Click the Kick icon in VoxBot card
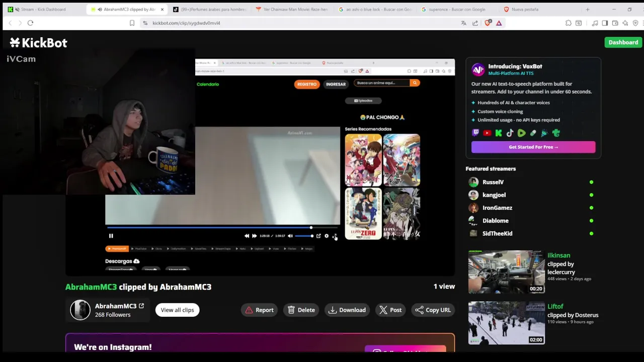 pos(499,133)
